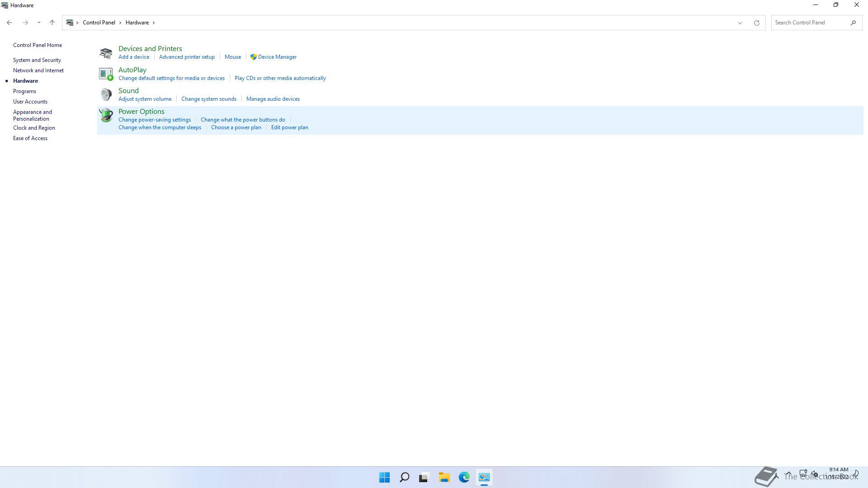Expand the chevron after Control Panel breadcrumb
This screenshot has width=868, height=488.
pyautogui.click(x=120, y=23)
